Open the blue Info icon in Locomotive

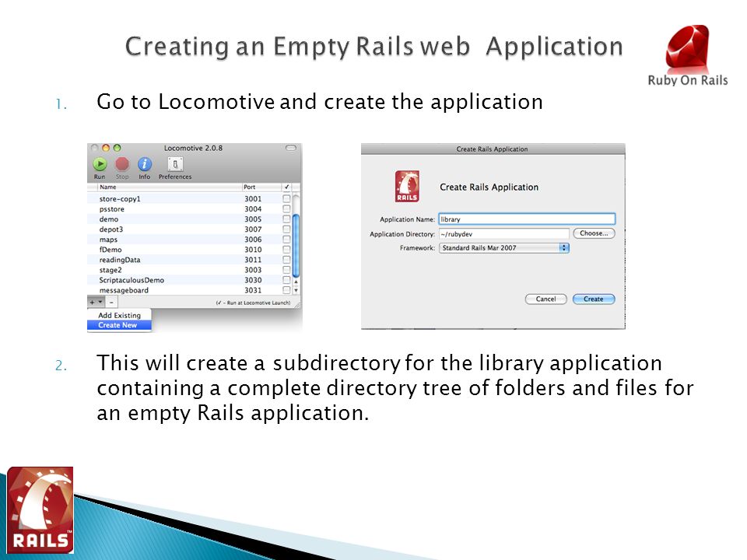145,164
